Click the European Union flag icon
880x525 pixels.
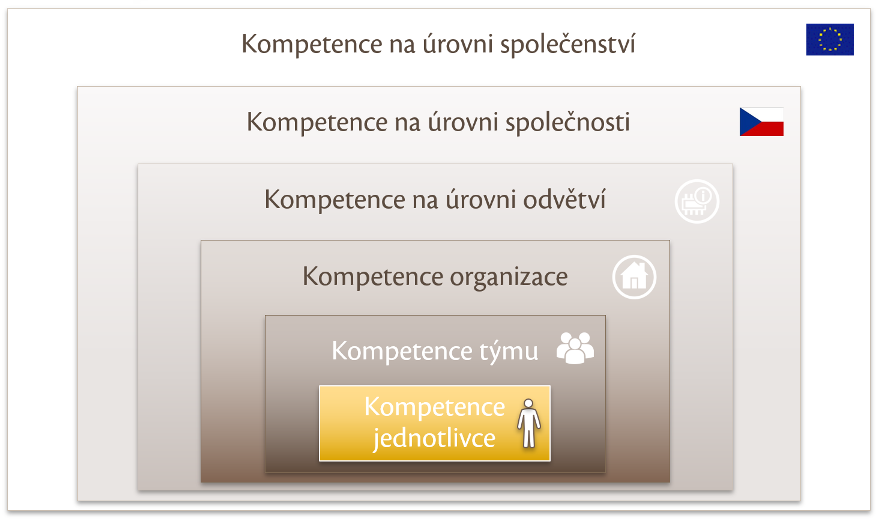tap(829, 39)
